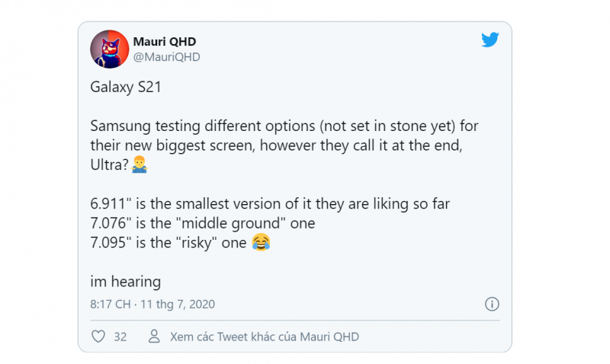This screenshot has height=364, width=610.
Task: Click the 32 likes count
Action: [120, 337]
